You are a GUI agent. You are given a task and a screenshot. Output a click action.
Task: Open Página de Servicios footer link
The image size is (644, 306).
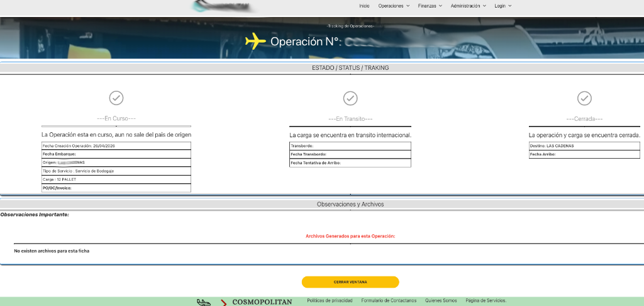(x=486, y=301)
